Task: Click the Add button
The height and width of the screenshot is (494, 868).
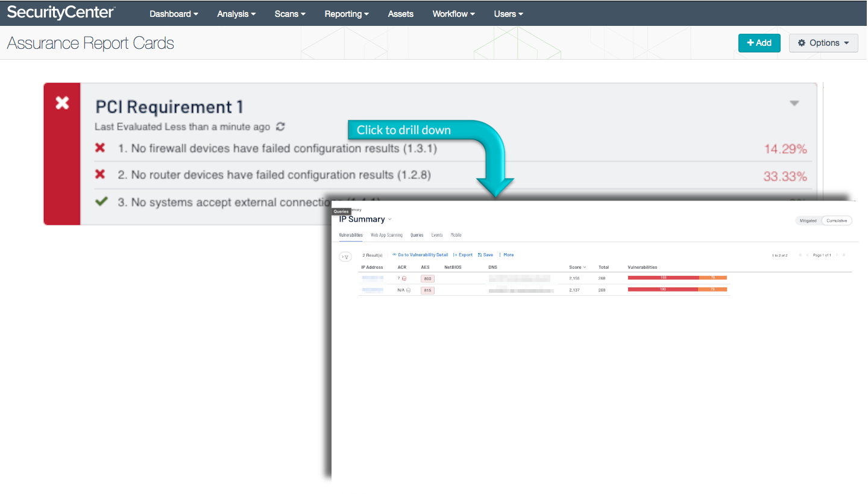Action: click(759, 43)
